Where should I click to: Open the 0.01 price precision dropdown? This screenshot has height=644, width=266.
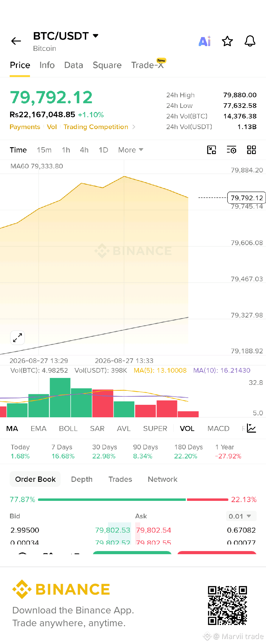(x=241, y=516)
